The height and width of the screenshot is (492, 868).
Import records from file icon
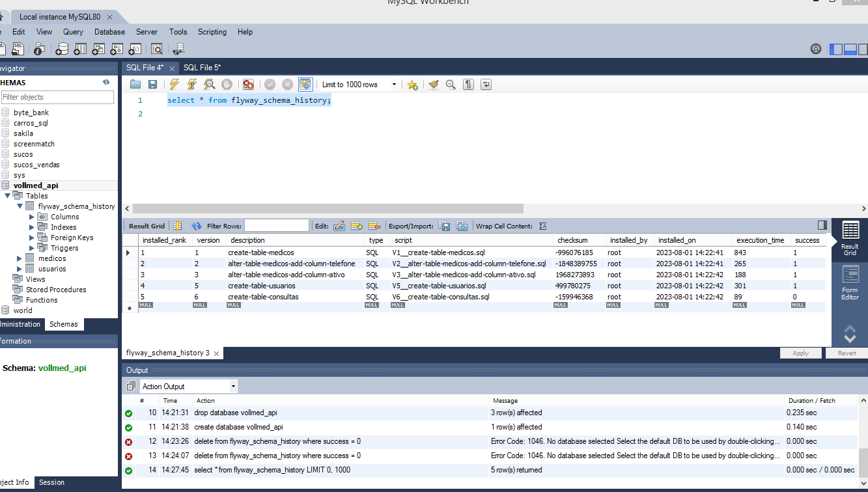(462, 226)
